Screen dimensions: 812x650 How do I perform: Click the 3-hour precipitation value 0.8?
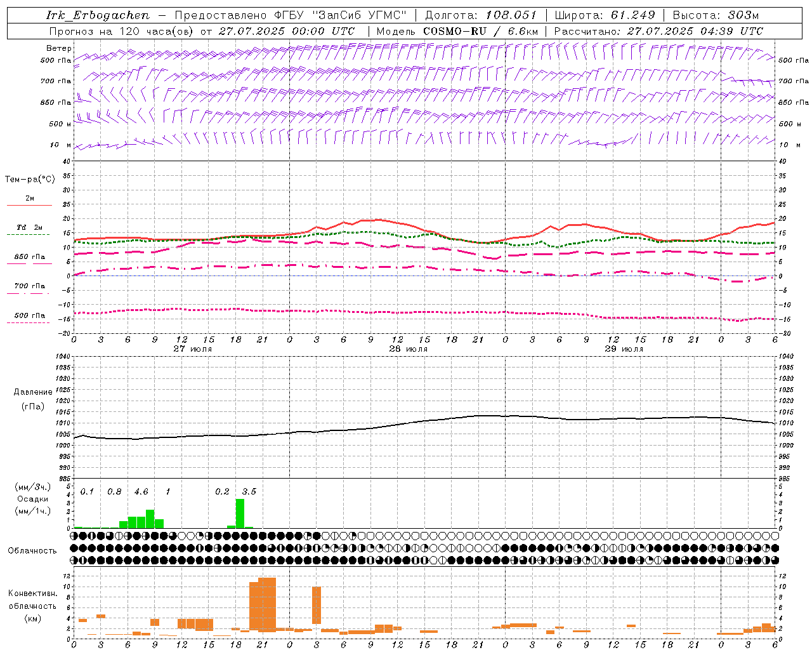(x=114, y=491)
